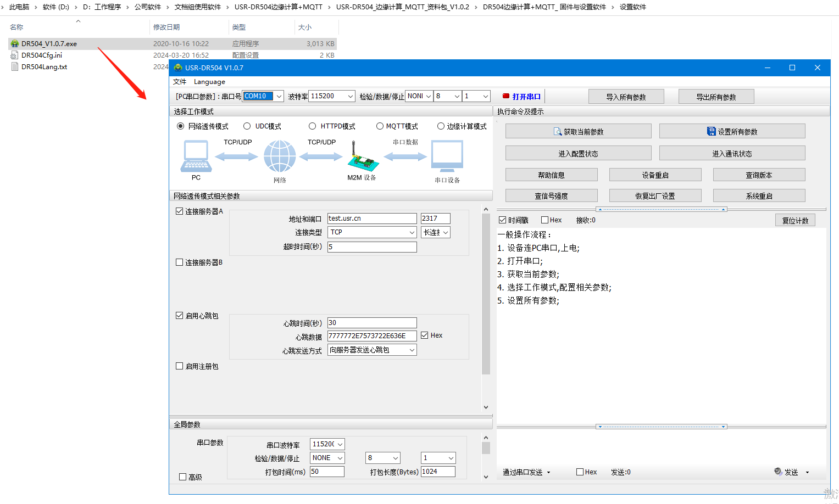
Task: Open the 文件 menu
Action: (180, 82)
